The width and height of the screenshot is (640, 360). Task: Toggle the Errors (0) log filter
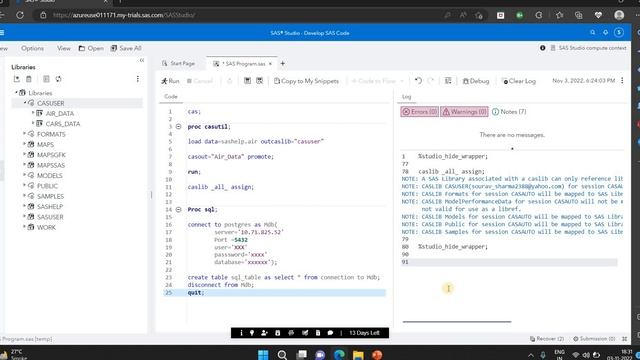coord(420,111)
